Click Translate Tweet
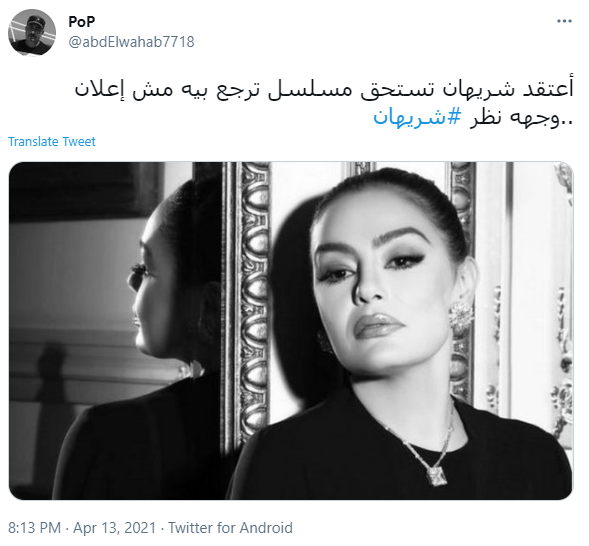The height and width of the screenshot is (546, 589). pyautogui.click(x=52, y=142)
